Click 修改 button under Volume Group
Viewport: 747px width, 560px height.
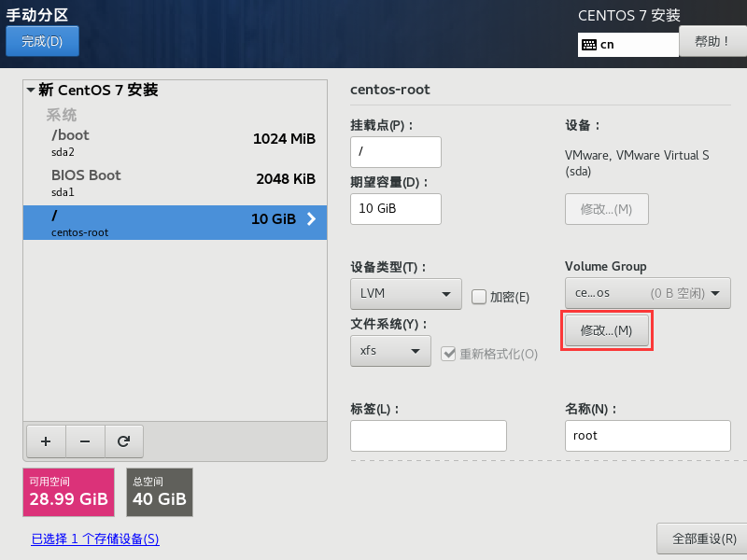pyautogui.click(x=607, y=330)
